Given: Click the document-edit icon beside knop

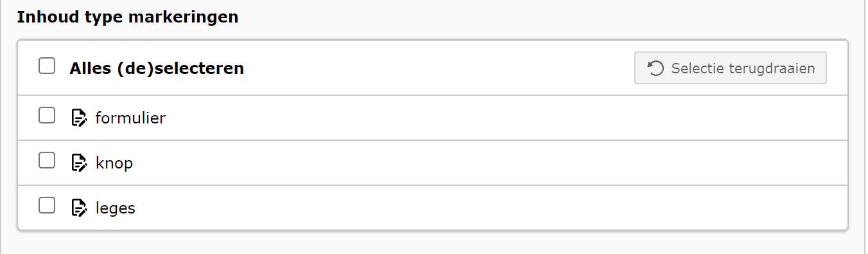Looking at the screenshot, I should 78,163.
